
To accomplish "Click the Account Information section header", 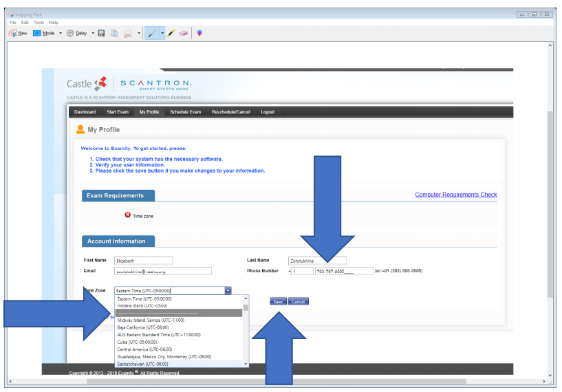I will tap(118, 241).
